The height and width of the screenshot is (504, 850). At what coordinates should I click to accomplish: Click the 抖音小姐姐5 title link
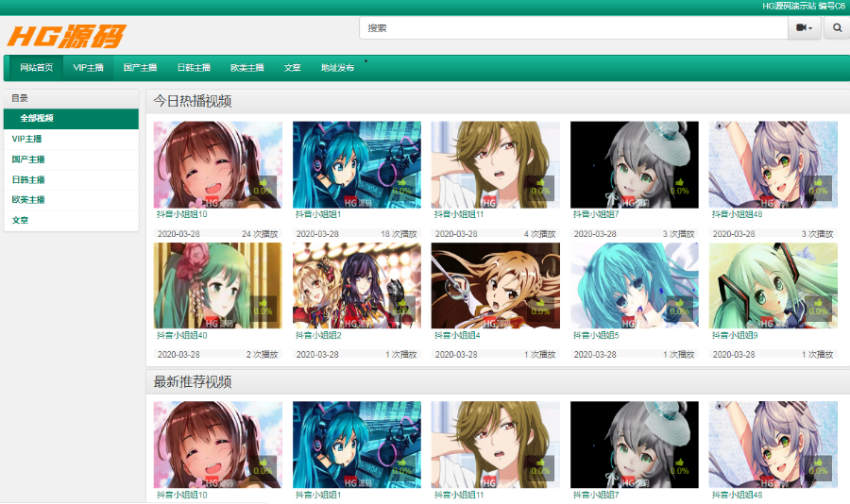[596, 335]
